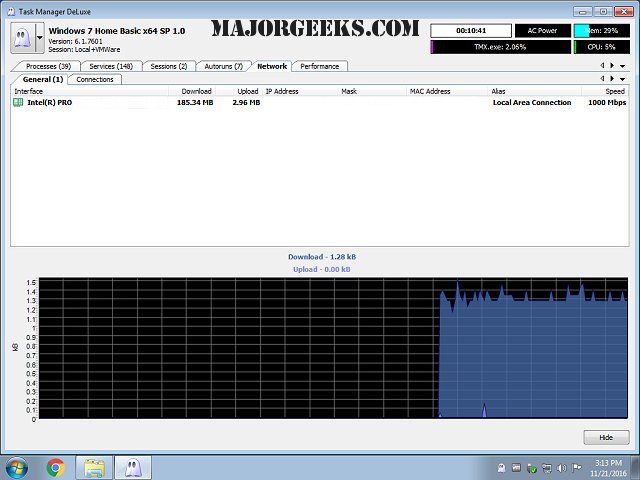Screen dimensions: 640x480
Task: Click the VMware tools tray icon
Action: pos(516,468)
